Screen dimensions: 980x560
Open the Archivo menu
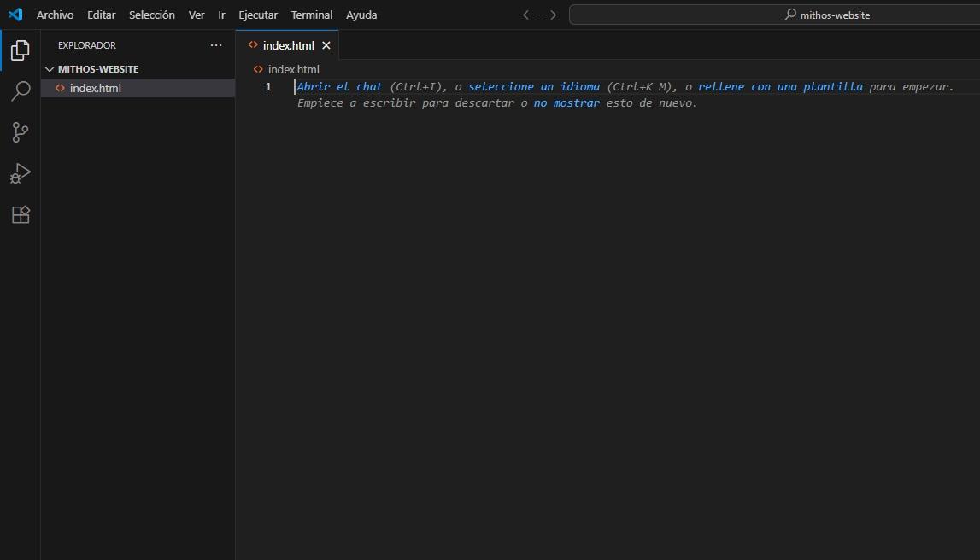[x=55, y=15]
